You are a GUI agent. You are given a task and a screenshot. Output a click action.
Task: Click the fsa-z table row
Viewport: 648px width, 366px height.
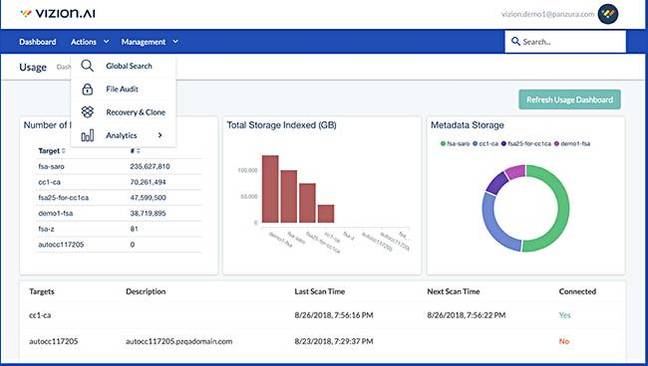point(119,229)
